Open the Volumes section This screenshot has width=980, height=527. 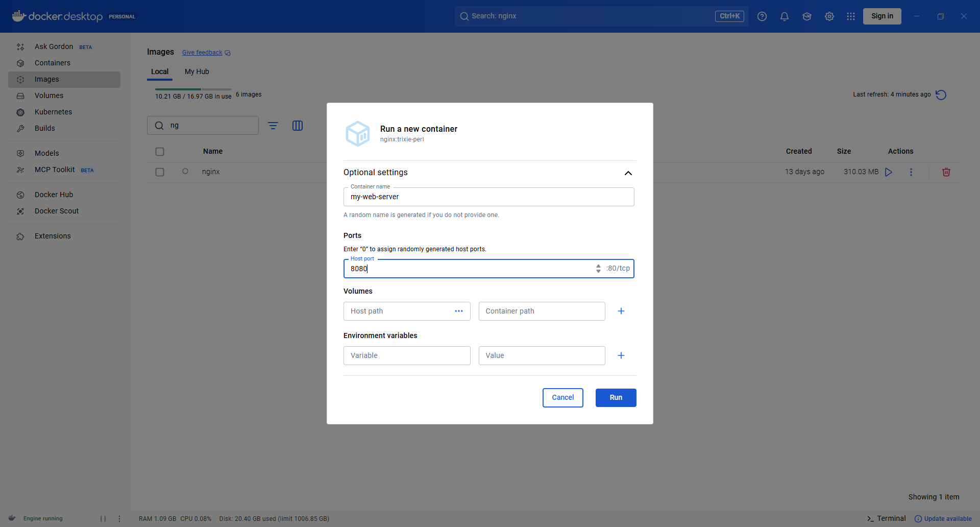[64, 95]
